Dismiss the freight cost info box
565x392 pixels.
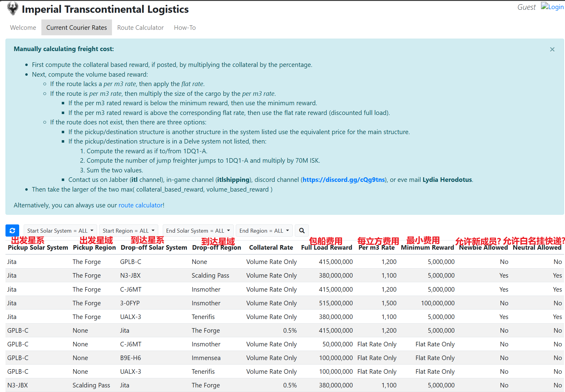(552, 49)
